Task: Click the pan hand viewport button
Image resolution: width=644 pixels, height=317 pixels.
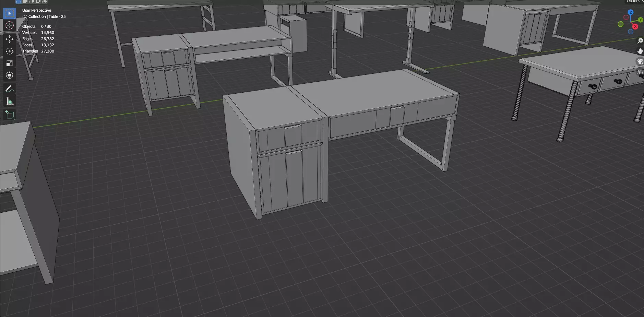Action: (640, 51)
